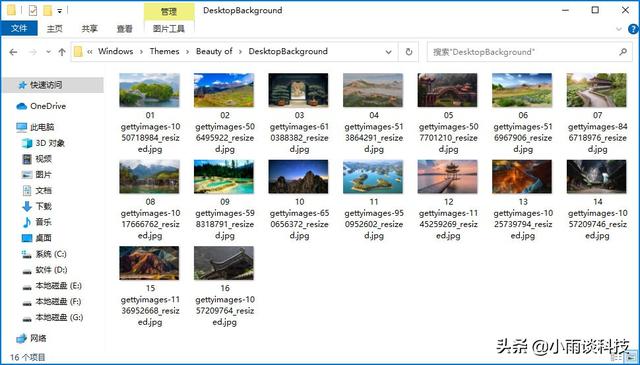Select the 3D 对象 folder icon

(27, 143)
